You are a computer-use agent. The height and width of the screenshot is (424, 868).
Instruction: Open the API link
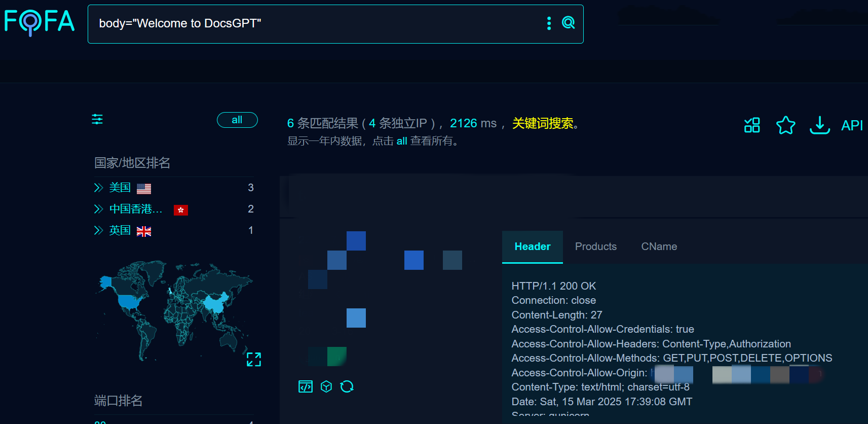point(852,125)
